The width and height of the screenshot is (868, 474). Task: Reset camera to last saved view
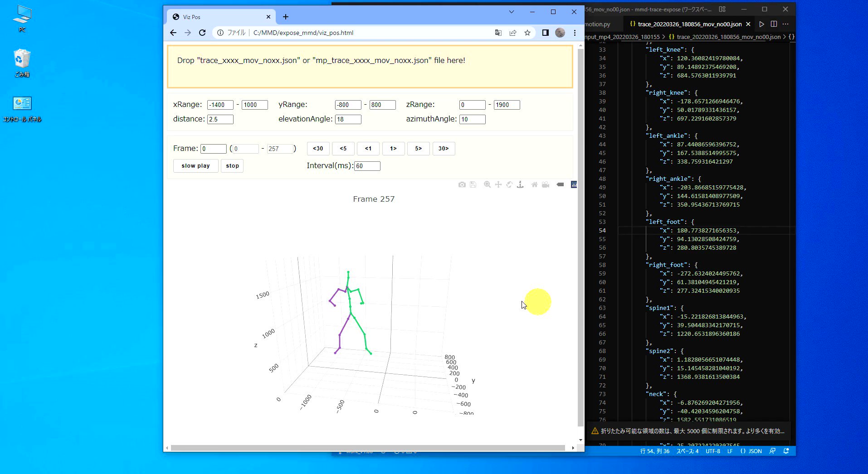(546, 184)
